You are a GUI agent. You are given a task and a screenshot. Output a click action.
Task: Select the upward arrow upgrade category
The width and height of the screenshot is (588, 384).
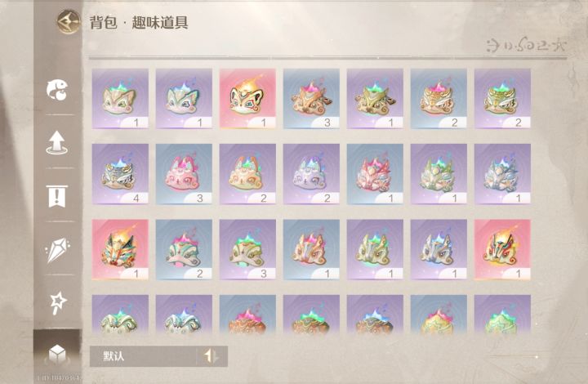pyautogui.click(x=56, y=142)
